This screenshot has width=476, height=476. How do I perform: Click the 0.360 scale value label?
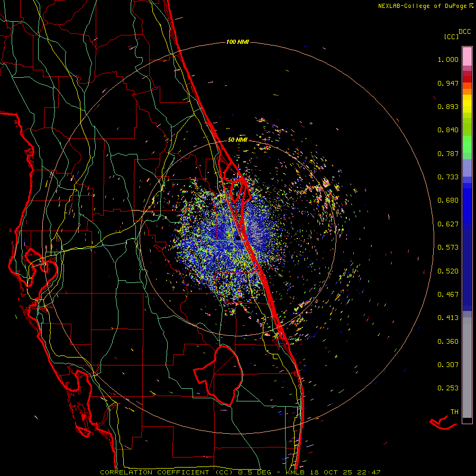[x=448, y=342]
